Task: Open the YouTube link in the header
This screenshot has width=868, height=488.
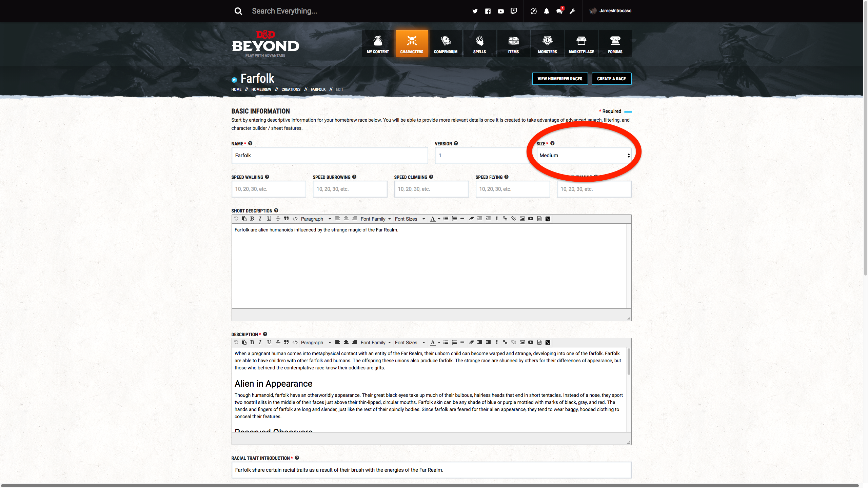Action: coord(500,11)
